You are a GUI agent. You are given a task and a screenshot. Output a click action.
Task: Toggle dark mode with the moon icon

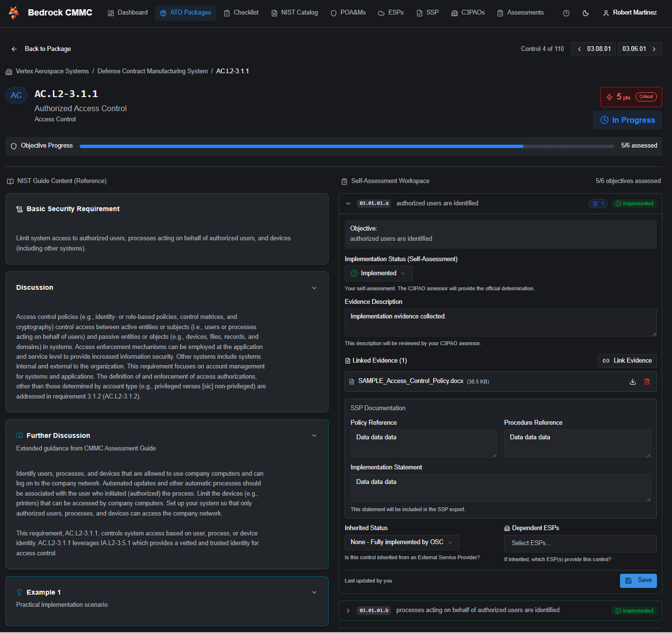(586, 13)
